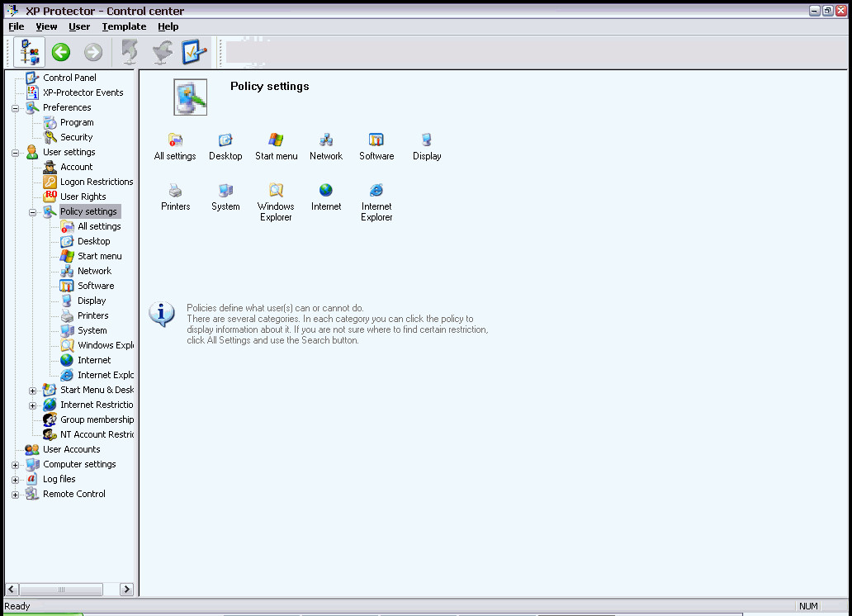
Task: Click the Group membership icon in tree
Action: click(x=50, y=419)
